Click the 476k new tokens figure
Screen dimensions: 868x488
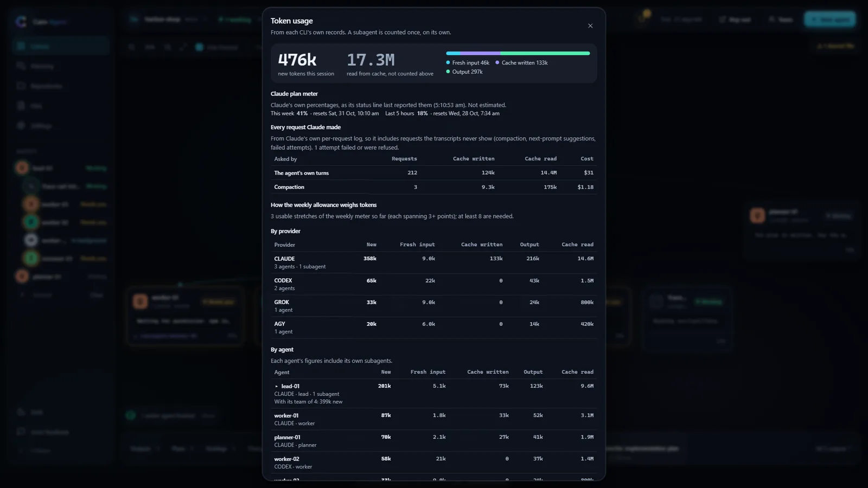click(x=297, y=60)
